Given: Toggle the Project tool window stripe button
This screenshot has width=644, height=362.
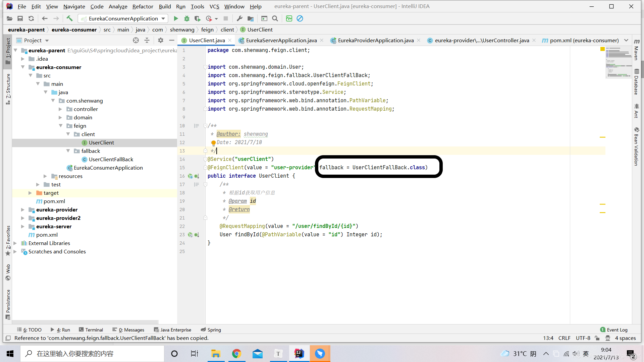Looking at the screenshot, I should point(8,50).
